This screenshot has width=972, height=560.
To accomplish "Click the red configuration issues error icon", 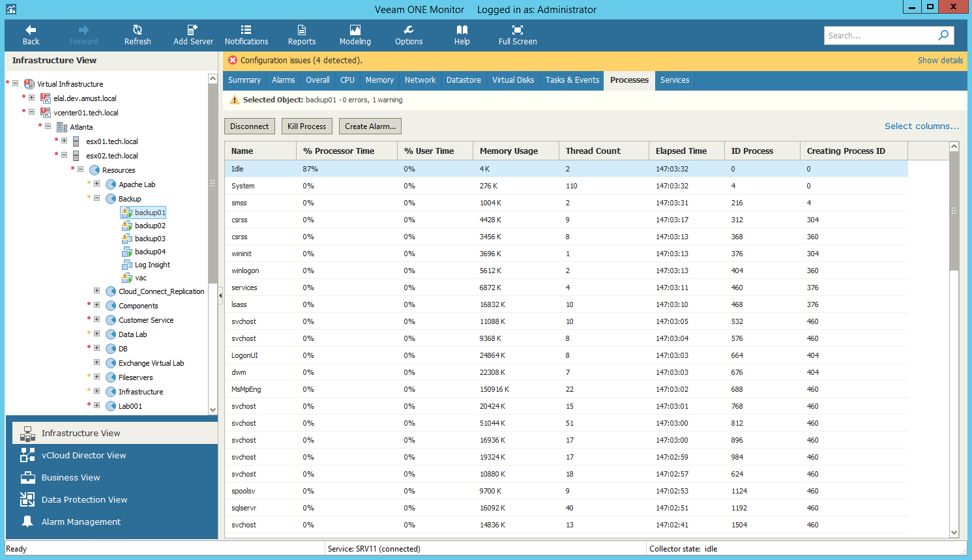I will tap(233, 60).
